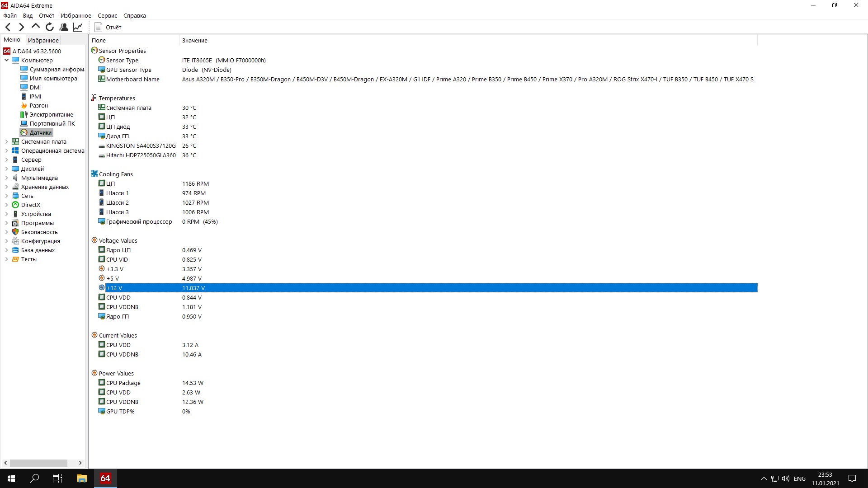Click the Отчёт report button in the toolbar
Viewport: 868px width, 488px height.
108,27
